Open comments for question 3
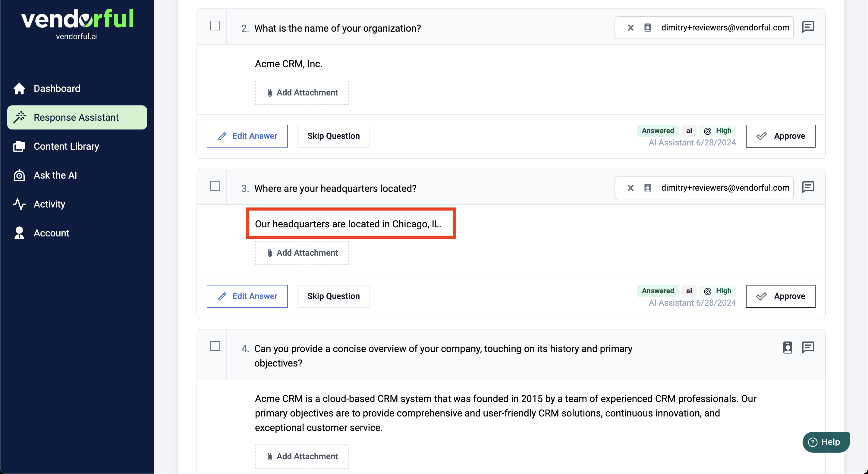The image size is (868, 474). 808,187
